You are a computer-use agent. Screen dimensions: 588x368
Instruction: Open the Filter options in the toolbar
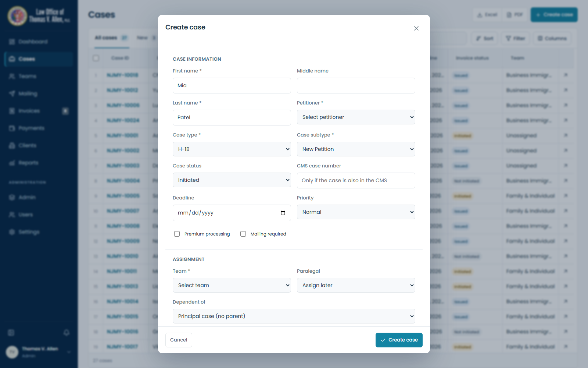tap(515, 38)
